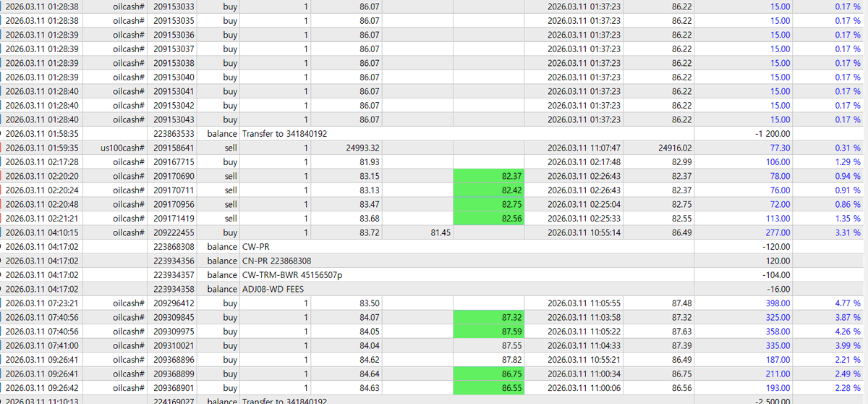Click open price 83.15
The height and width of the screenshot is (404, 868).
(370, 176)
